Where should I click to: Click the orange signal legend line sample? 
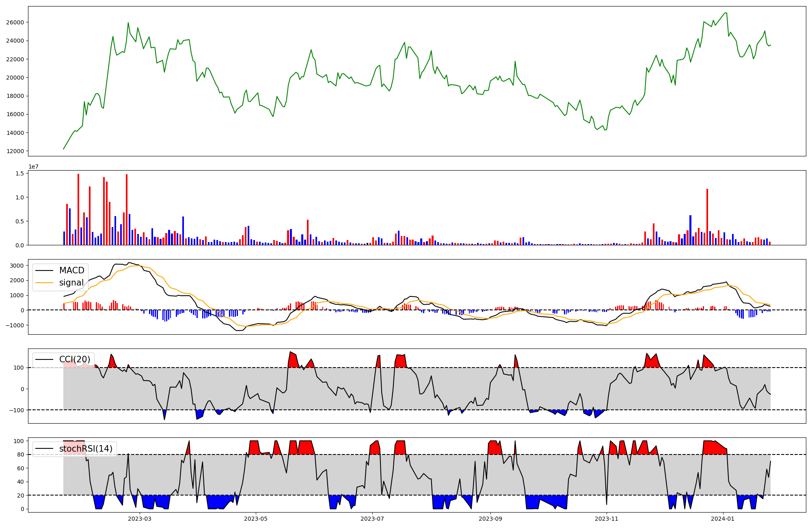pyautogui.click(x=45, y=283)
